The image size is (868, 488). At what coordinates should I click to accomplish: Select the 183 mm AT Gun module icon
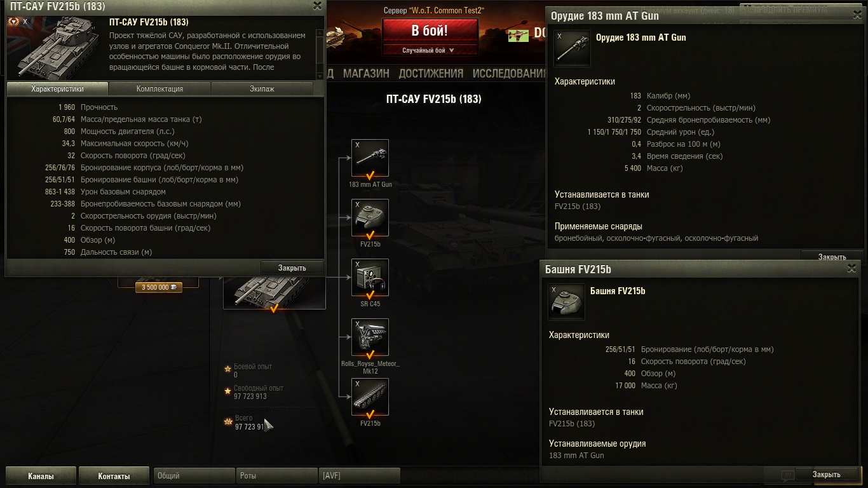(370, 158)
